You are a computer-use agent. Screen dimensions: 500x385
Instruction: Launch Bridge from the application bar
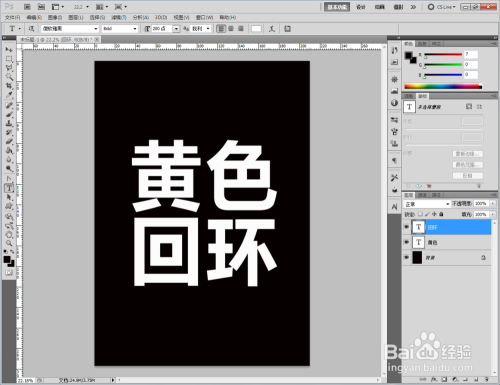point(27,7)
